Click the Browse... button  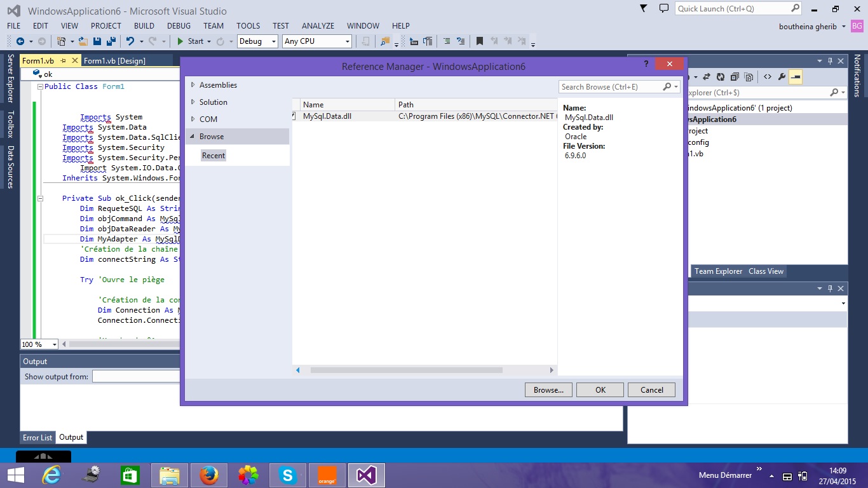(x=548, y=390)
